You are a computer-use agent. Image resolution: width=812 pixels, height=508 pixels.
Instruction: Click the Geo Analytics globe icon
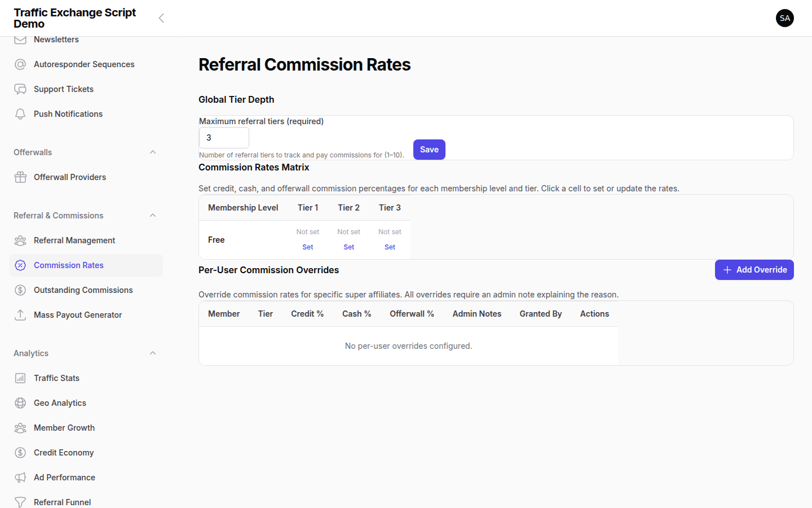20,402
